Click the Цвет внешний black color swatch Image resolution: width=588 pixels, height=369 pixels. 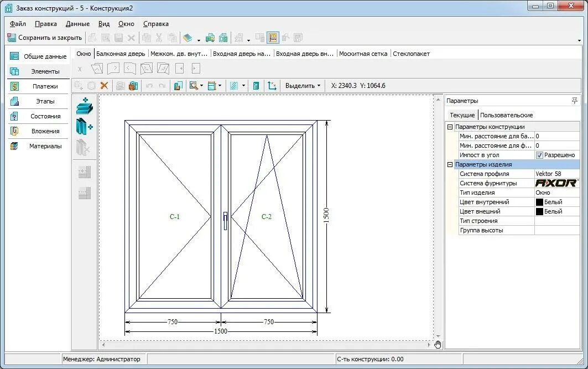539,211
